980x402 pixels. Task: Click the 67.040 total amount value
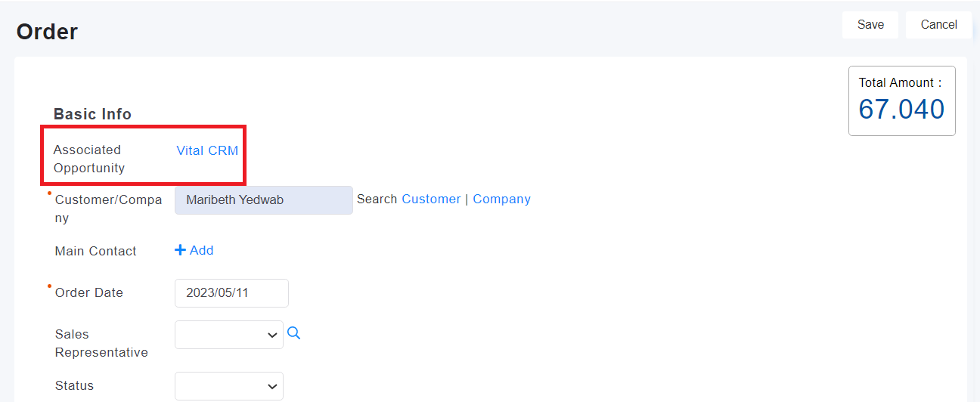click(901, 110)
